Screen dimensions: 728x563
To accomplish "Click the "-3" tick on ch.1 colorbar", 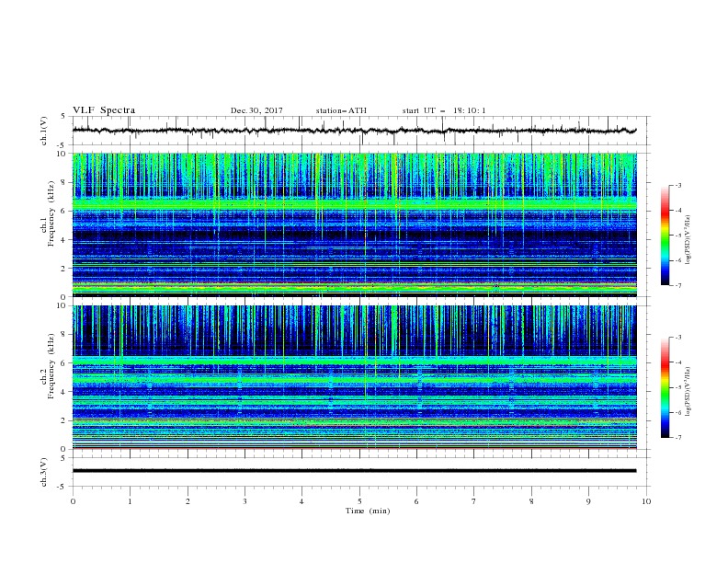I will (x=677, y=186).
